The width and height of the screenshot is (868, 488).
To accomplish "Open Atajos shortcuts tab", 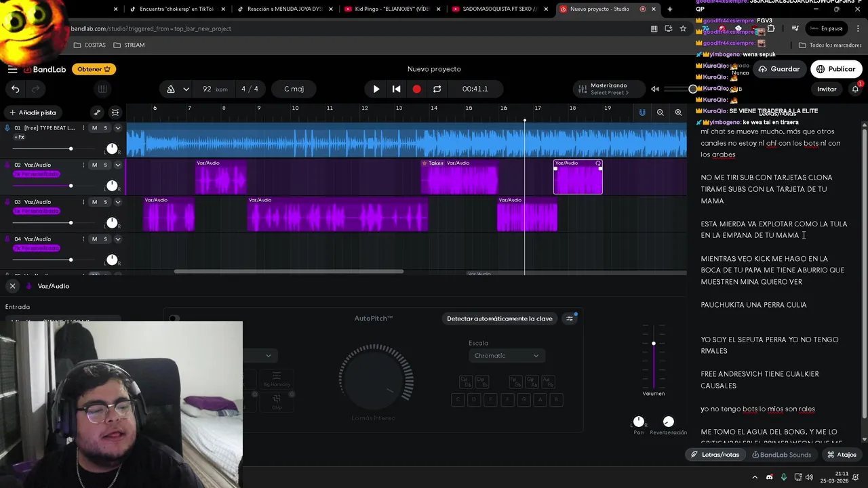I will (842, 455).
